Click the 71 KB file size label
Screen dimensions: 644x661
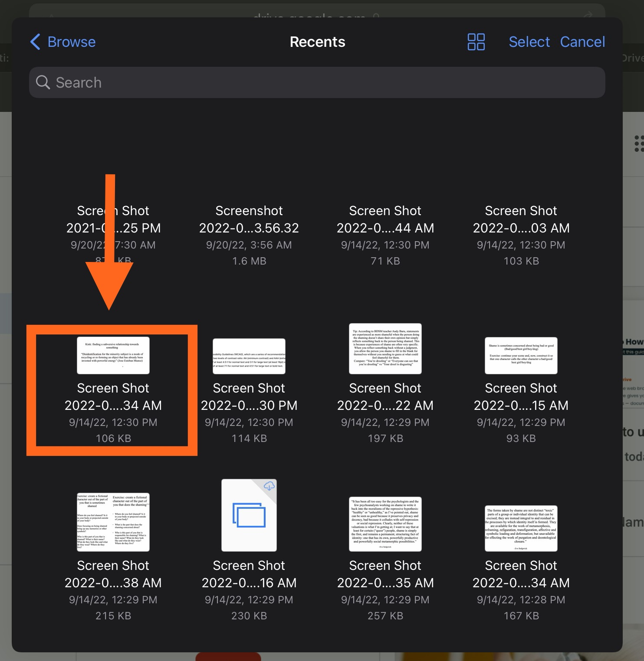click(x=385, y=261)
